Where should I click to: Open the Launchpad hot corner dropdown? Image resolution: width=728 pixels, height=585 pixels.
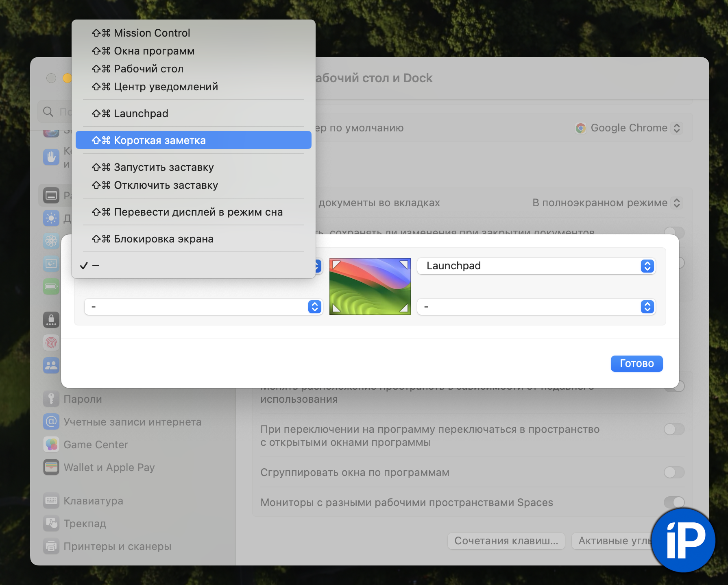coord(536,266)
